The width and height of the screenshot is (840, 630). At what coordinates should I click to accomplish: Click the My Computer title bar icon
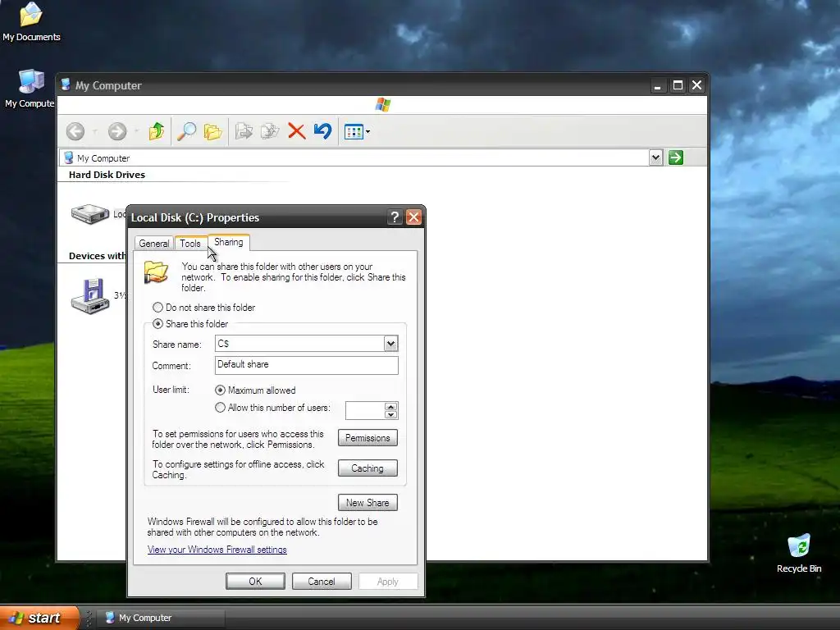[x=66, y=84]
